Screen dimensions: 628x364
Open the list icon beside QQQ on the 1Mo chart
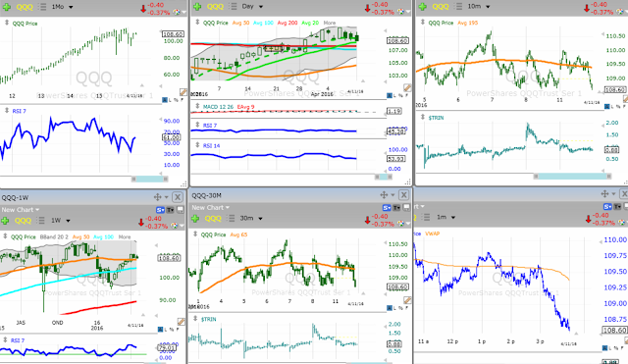point(42,7)
